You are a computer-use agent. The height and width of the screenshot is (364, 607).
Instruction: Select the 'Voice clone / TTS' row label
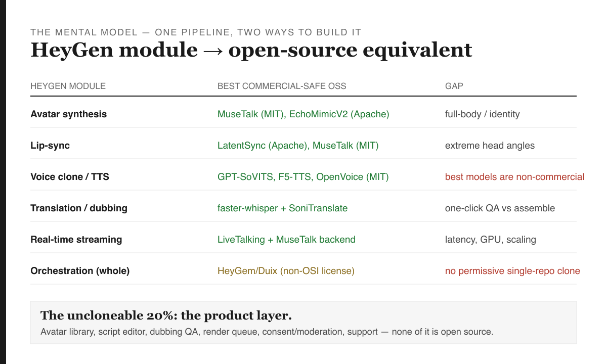pos(70,177)
